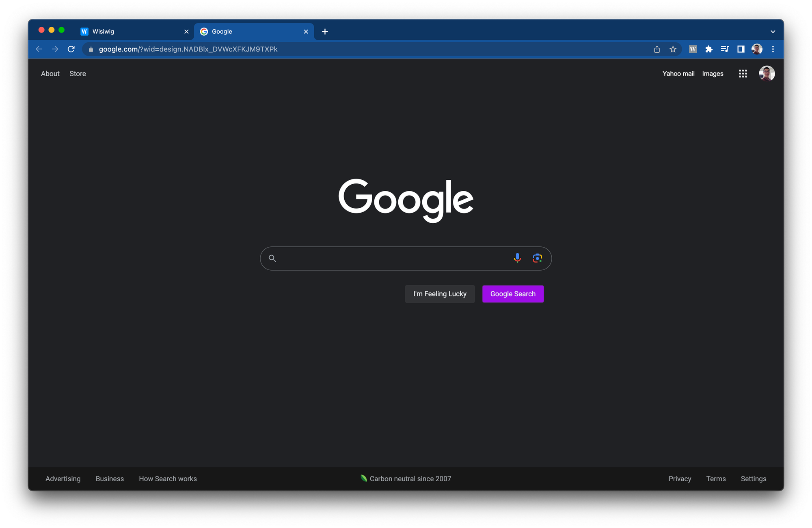Click the Wisiwig extension icon in toolbar
Image resolution: width=812 pixels, height=528 pixels.
click(693, 49)
